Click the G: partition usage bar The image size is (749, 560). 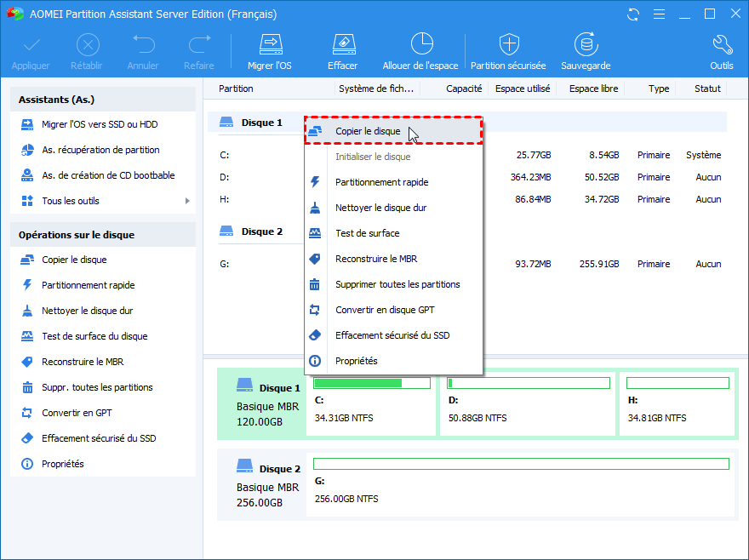pos(521,464)
